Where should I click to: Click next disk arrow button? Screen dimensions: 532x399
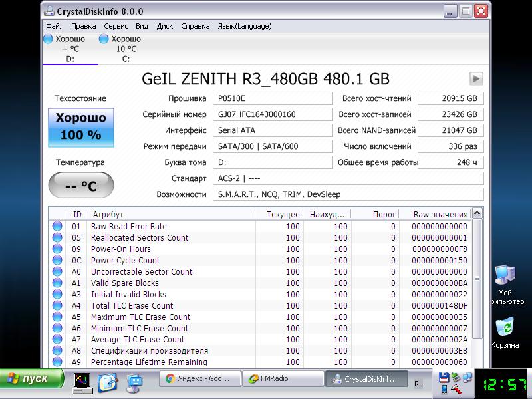coord(476,78)
